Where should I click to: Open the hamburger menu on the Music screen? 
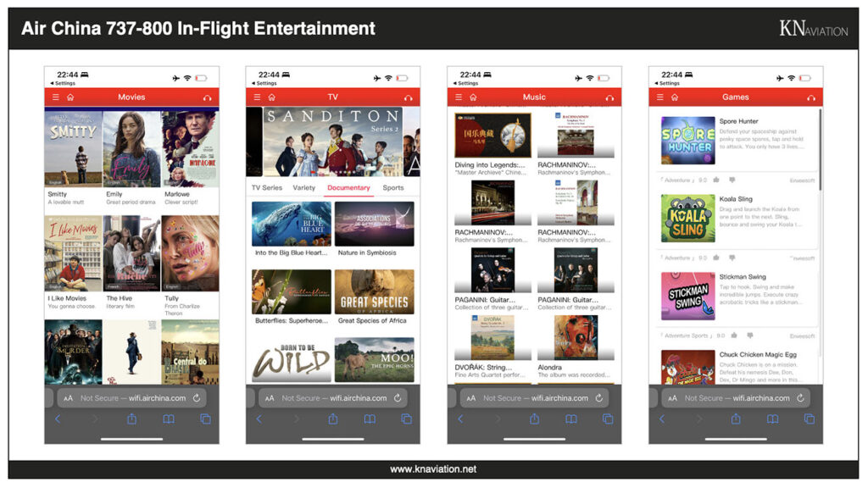459,97
